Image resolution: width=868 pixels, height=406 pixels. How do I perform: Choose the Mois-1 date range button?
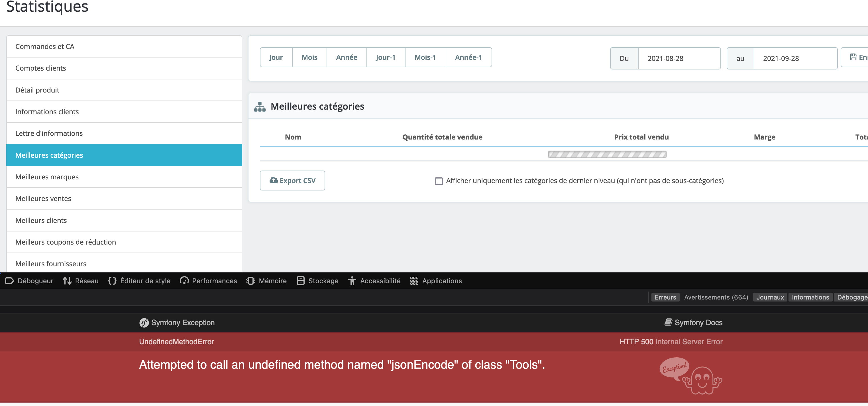[425, 57]
